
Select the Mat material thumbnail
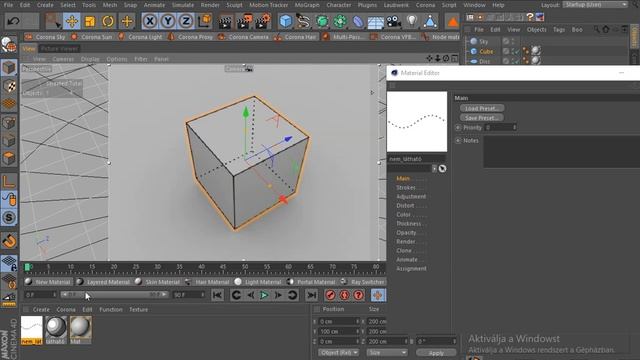click(80, 330)
